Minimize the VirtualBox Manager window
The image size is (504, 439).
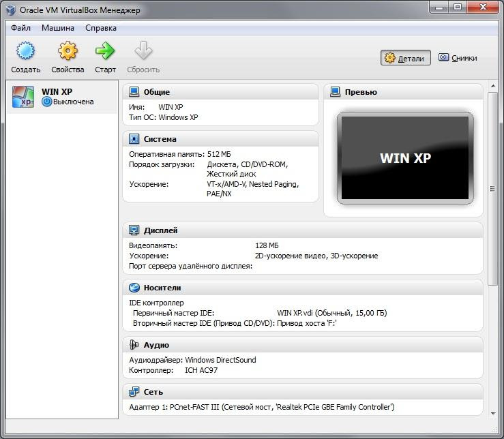tap(439, 7)
